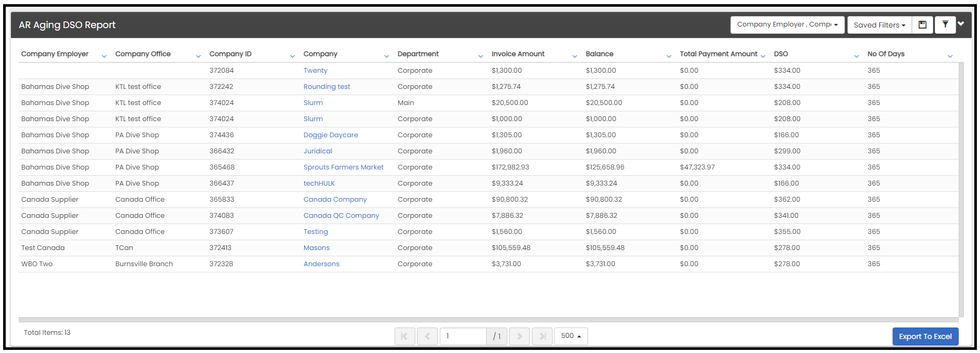
Task: Jump to the last page icon
Action: coord(542,336)
